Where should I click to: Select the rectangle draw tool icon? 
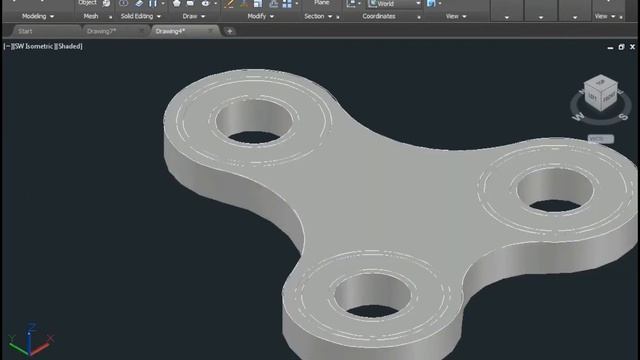190,3
